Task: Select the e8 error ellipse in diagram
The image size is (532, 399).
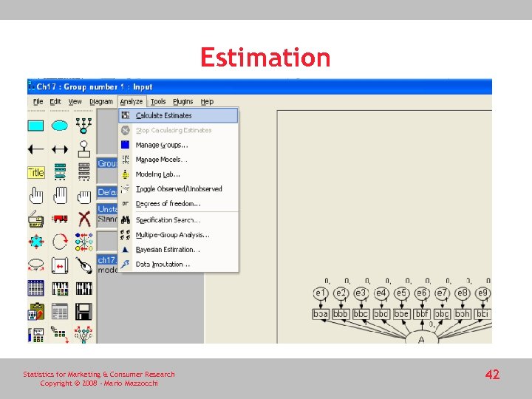Action: coord(463,293)
